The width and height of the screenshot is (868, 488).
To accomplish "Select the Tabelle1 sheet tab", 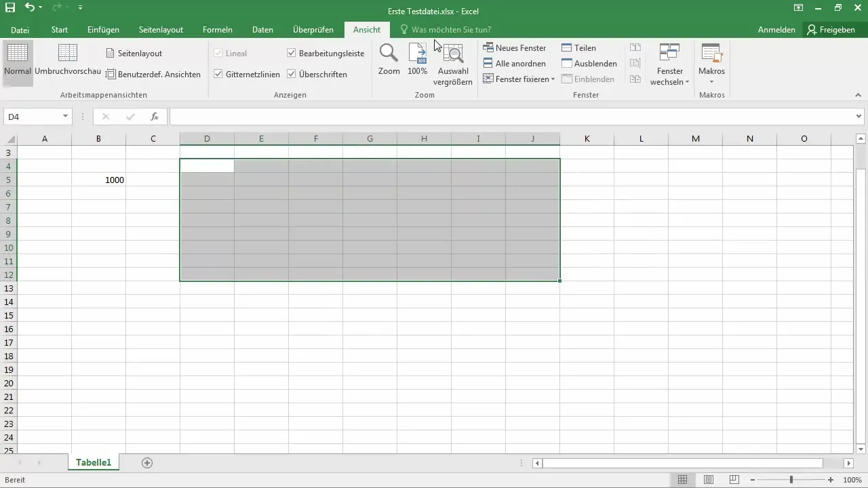I will (x=94, y=463).
